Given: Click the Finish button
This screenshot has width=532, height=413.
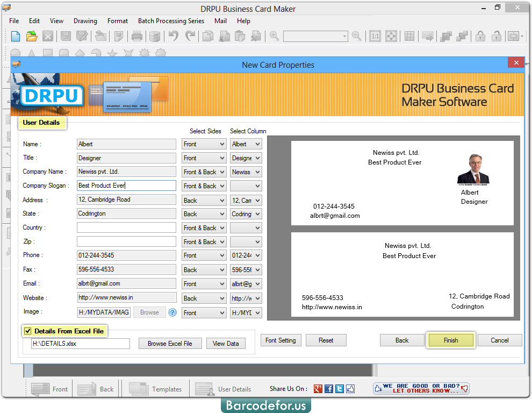Looking at the screenshot, I should click(451, 340).
